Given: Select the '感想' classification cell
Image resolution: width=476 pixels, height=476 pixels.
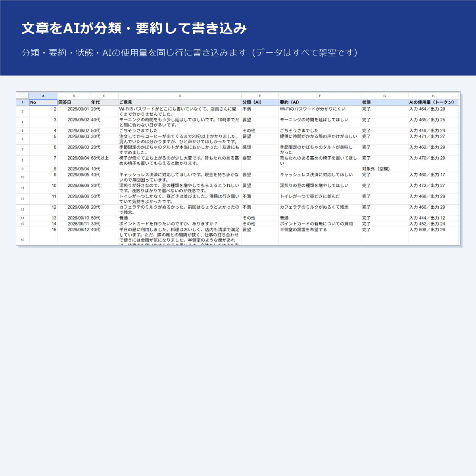Looking at the screenshot, I should [x=260, y=150].
